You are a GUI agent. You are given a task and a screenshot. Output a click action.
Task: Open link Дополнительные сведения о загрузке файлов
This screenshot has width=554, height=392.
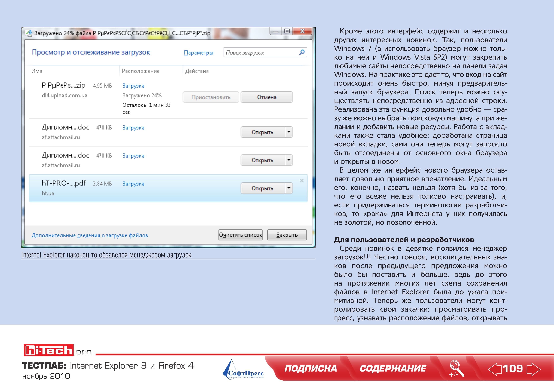pos(90,235)
